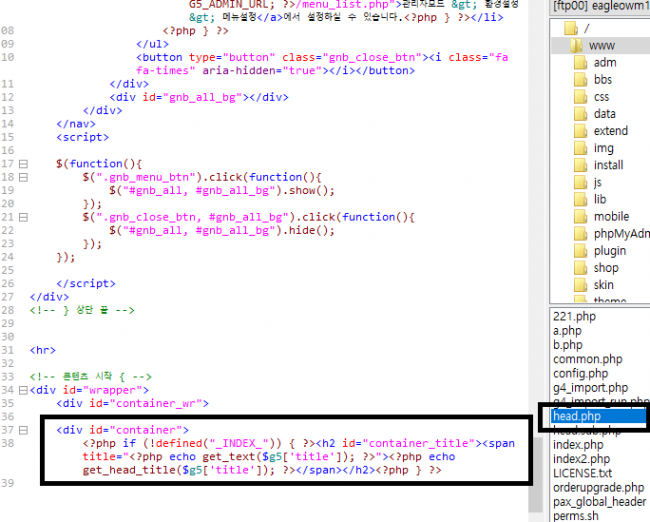Open the css folder icon
Image resolution: width=650 pixels, height=522 pixels.
coord(580,97)
